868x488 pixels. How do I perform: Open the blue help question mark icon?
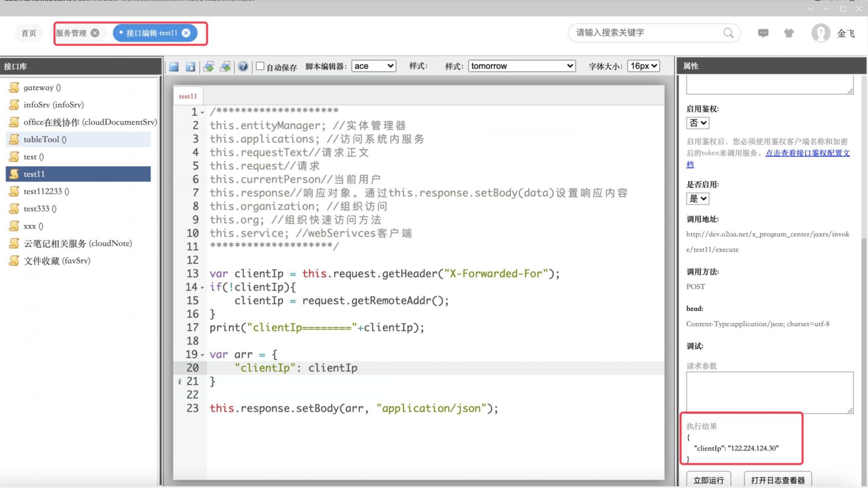(243, 66)
